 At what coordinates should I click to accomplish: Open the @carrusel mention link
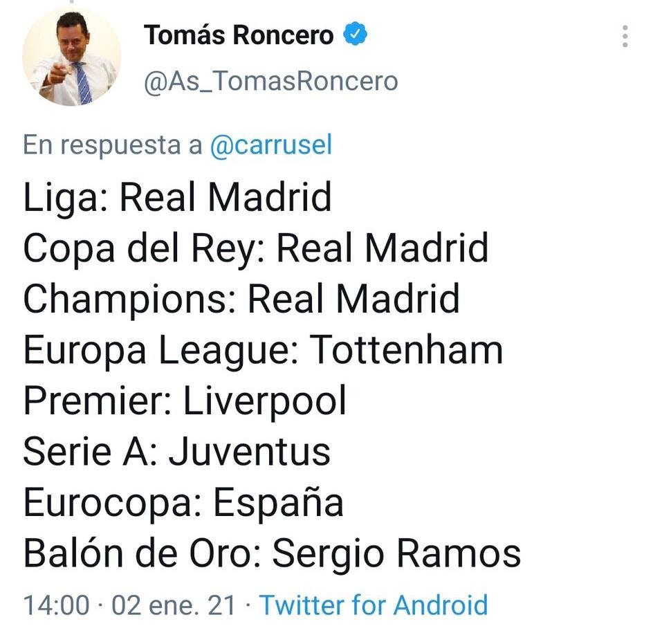[x=270, y=145]
